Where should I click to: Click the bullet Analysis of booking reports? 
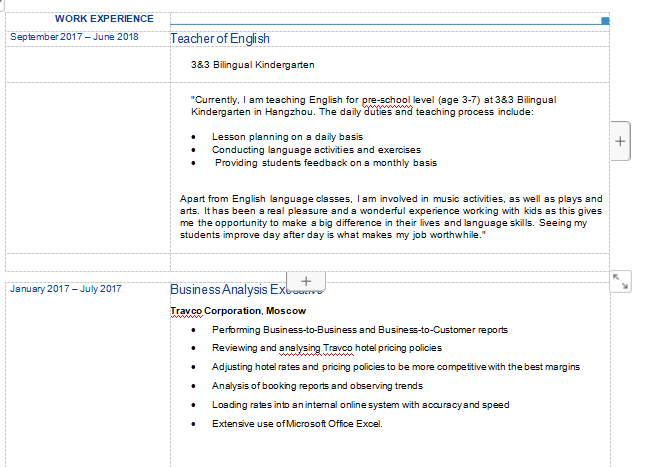(317, 386)
